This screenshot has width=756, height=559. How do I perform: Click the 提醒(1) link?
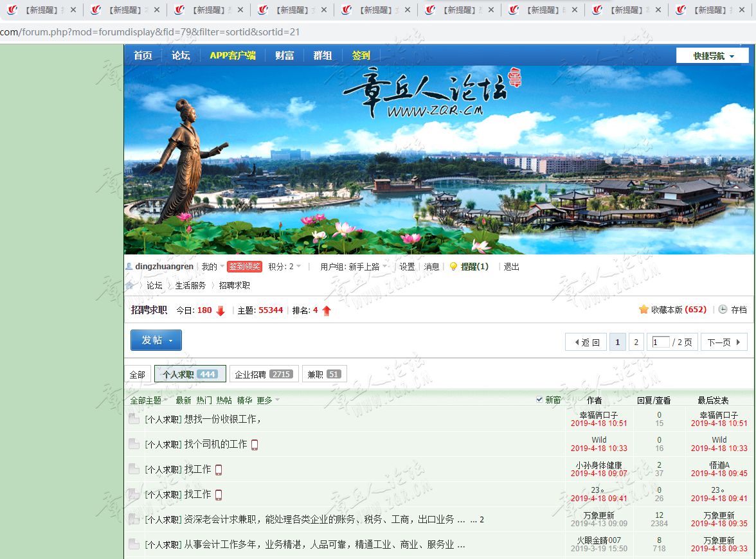click(x=474, y=267)
